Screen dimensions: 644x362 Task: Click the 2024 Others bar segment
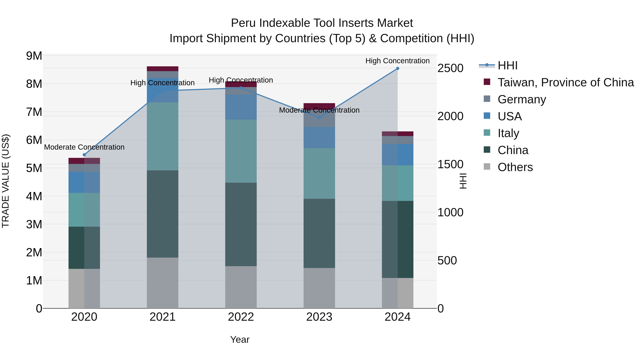(397, 293)
